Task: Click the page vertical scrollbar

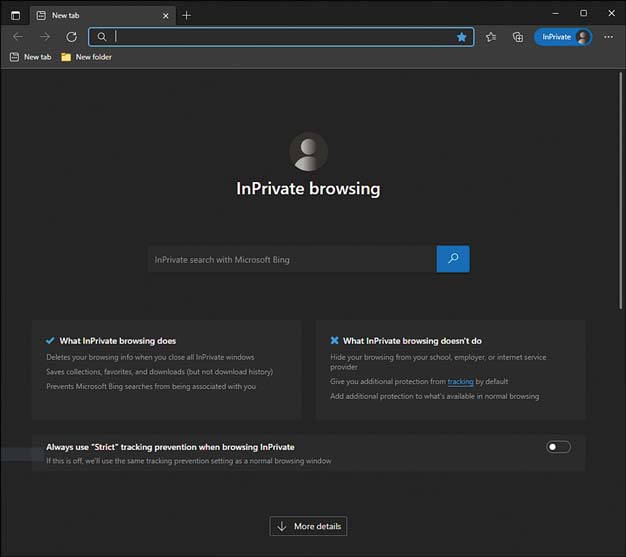Action: pos(621,190)
